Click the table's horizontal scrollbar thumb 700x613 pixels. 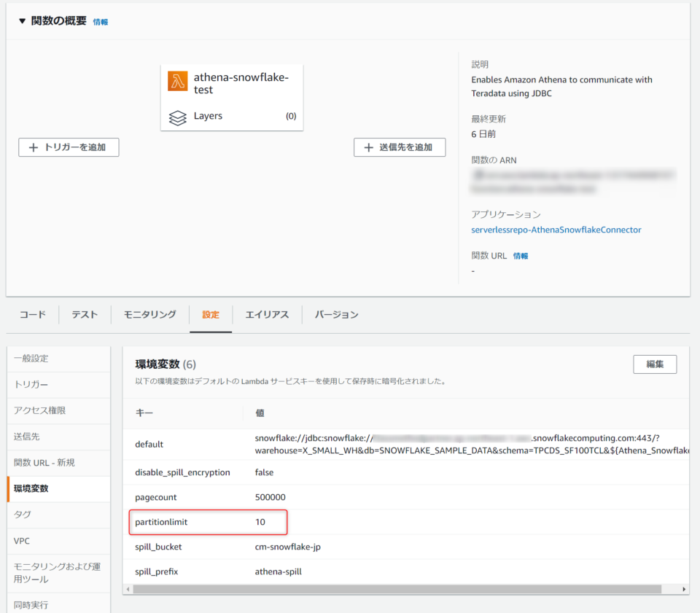(397, 590)
